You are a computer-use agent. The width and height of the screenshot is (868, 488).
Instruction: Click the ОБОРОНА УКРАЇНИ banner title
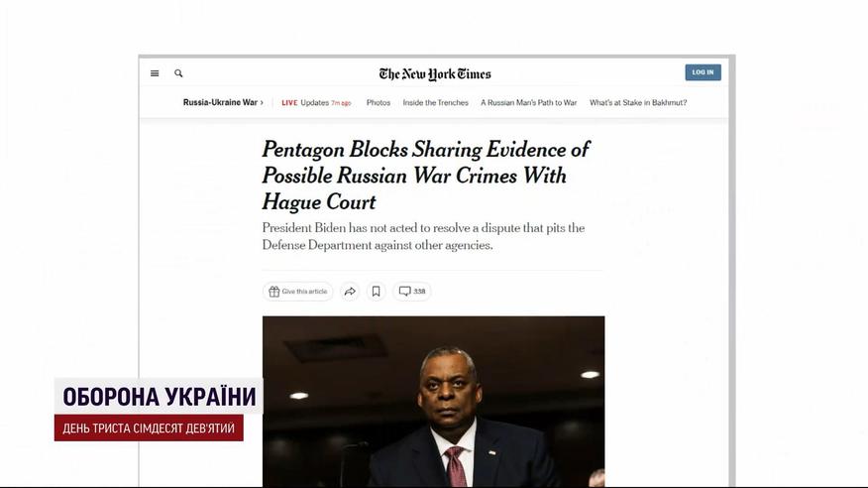160,397
